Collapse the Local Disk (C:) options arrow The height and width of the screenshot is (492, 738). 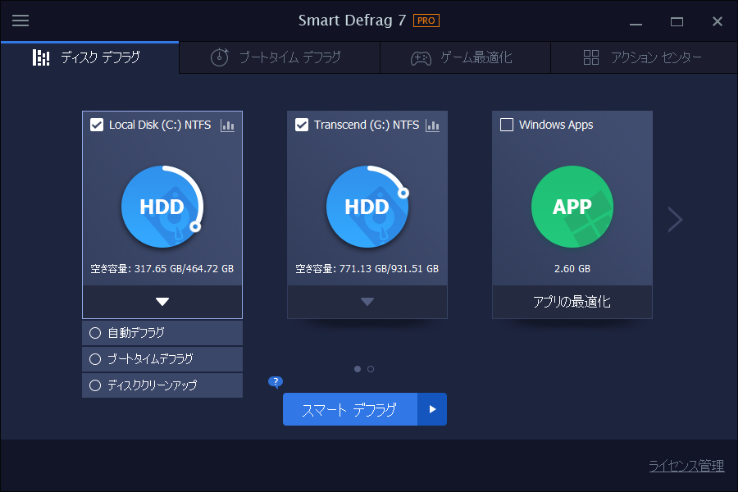[x=162, y=302]
